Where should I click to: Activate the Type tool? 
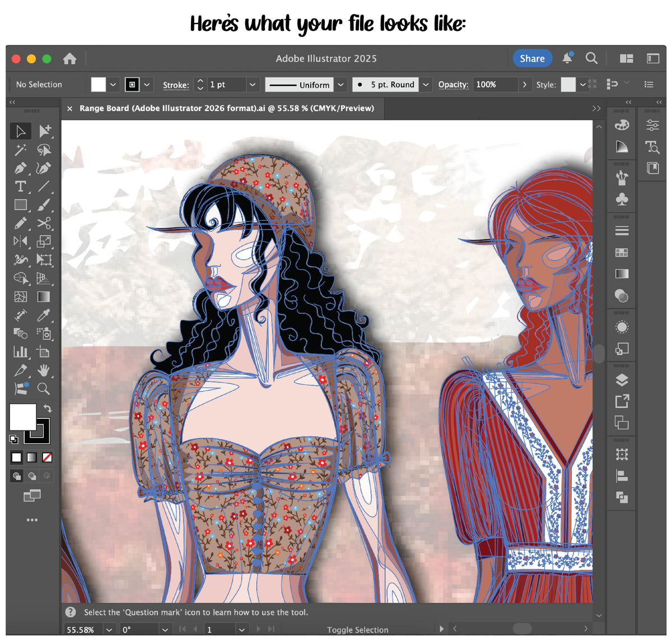point(21,187)
